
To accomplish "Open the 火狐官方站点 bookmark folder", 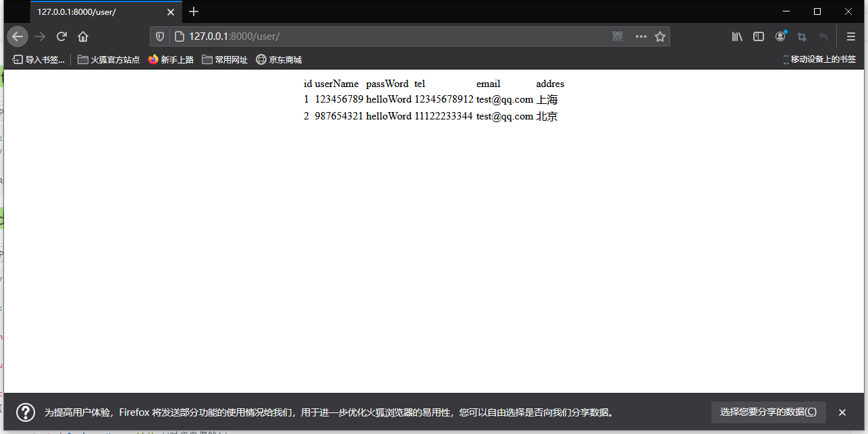I will 109,59.
